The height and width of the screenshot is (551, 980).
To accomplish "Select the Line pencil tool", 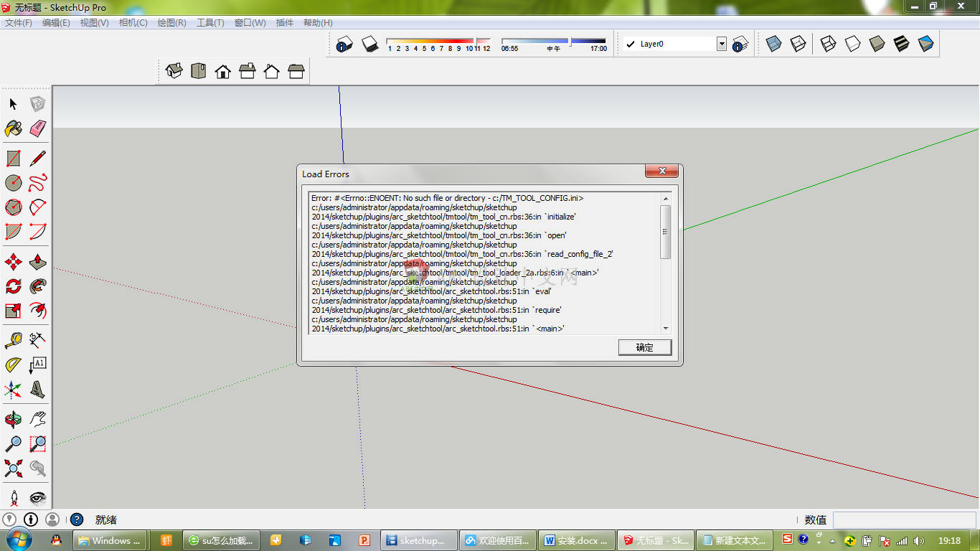I will [x=38, y=159].
